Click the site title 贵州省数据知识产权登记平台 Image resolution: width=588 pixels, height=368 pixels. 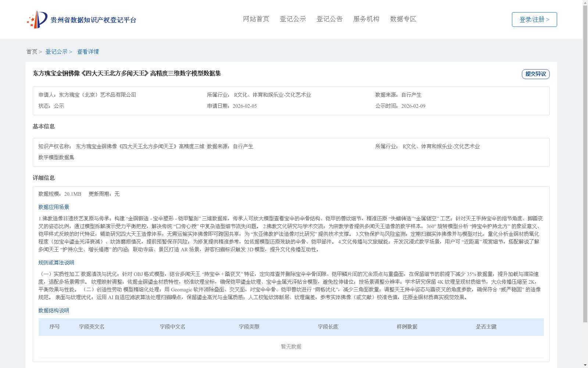[x=93, y=20]
